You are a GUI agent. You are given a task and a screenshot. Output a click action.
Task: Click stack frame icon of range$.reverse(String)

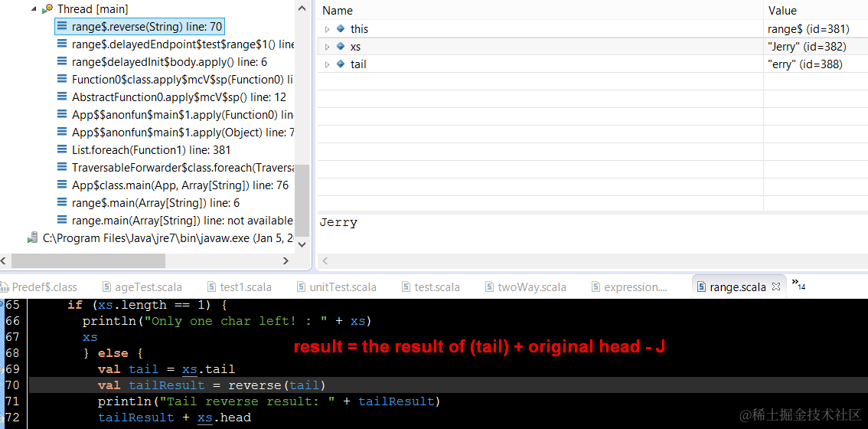[63, 27]
